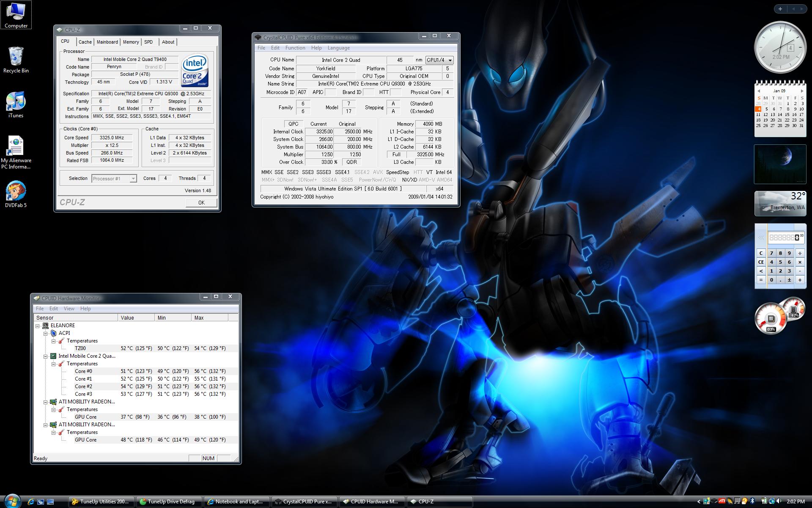Click the calculator gadget divide key
Viewport: 812px width, 508px height.
coord(799,253)
